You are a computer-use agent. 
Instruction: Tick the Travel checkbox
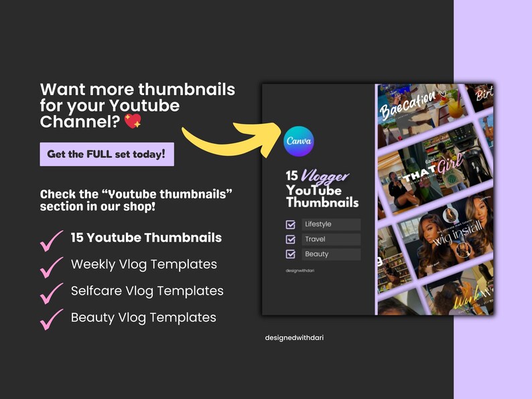coord(290,239)
